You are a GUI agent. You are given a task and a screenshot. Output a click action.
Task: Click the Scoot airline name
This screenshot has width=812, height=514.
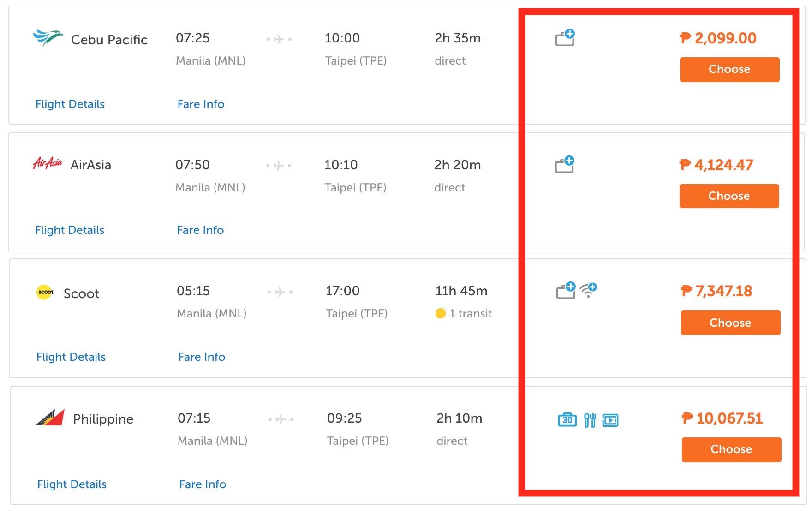(82, 294)
